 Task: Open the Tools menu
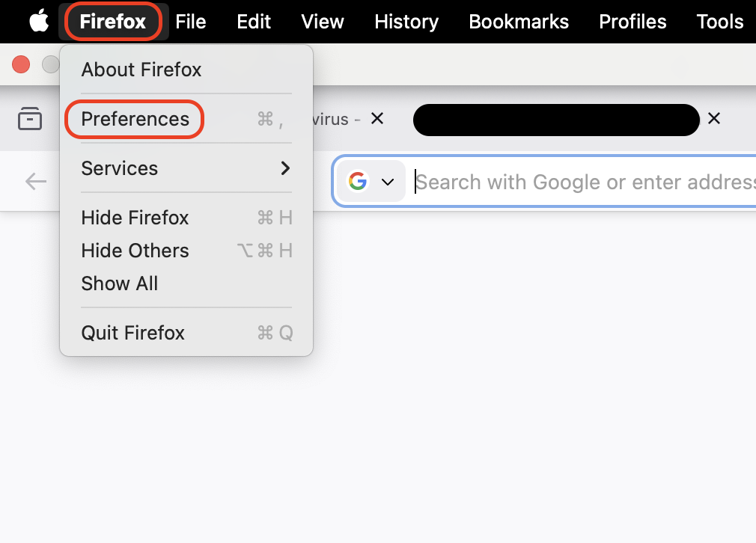click(719, 21)
